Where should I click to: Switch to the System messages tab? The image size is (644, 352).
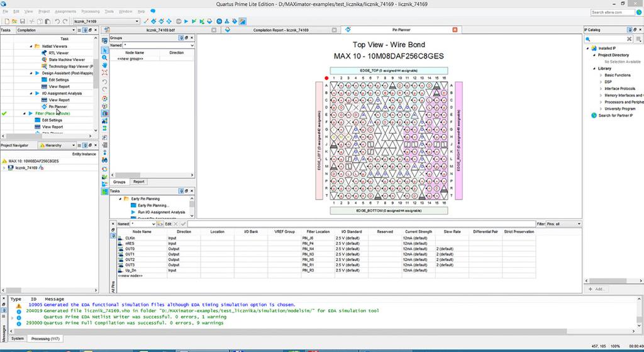(x=17, y=338)
